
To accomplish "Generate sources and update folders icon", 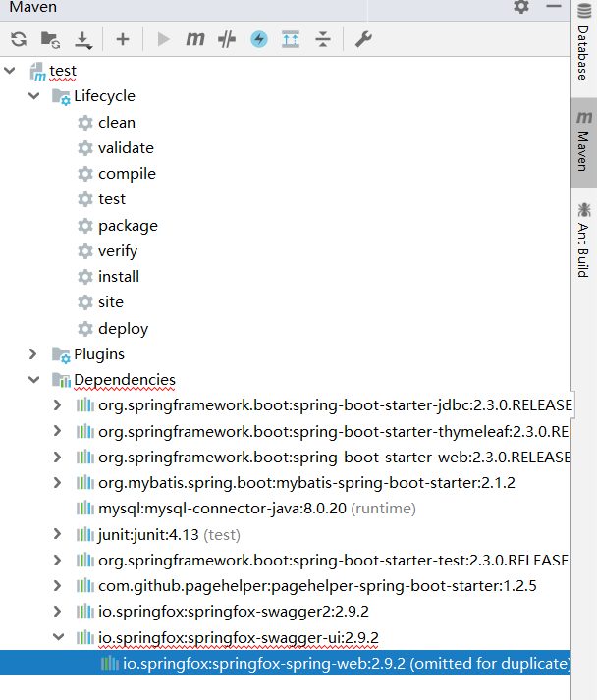I will pyautogui.click(x=50, y=39).
